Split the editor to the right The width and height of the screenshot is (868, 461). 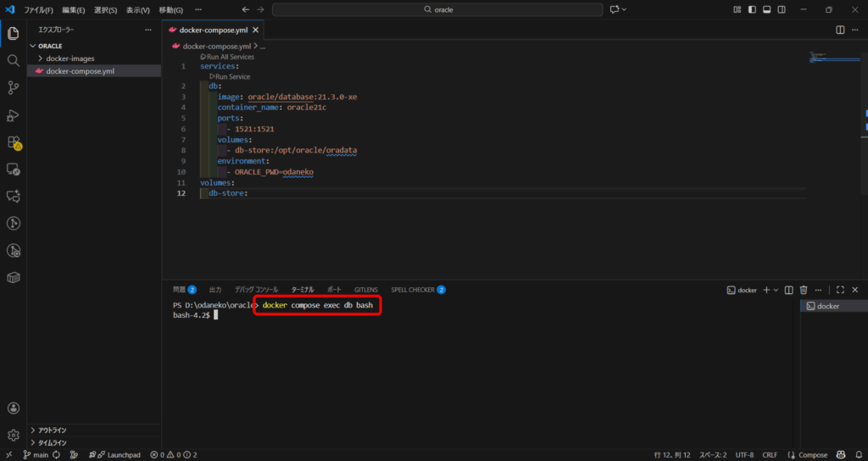click(840, 30)
